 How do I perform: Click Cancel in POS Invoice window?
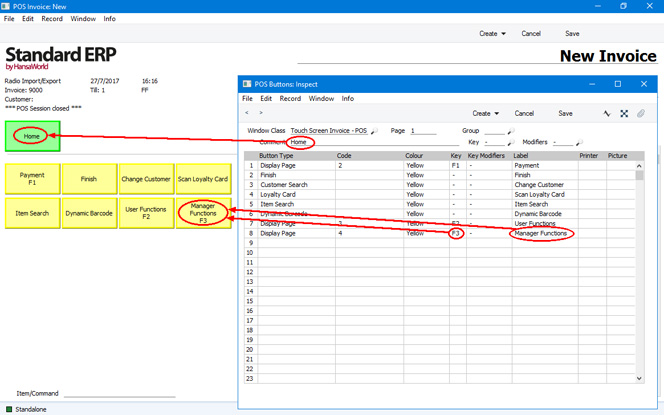(531, 33)
